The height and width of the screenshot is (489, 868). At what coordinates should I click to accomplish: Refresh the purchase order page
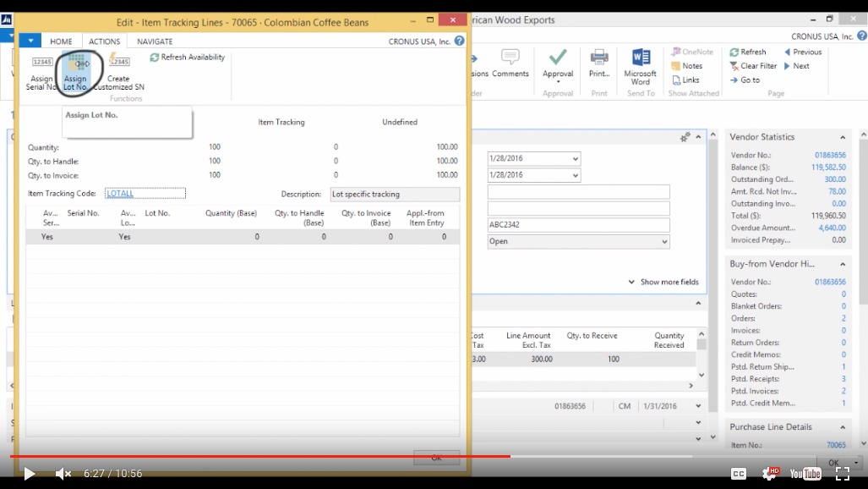tap(748, 52)
